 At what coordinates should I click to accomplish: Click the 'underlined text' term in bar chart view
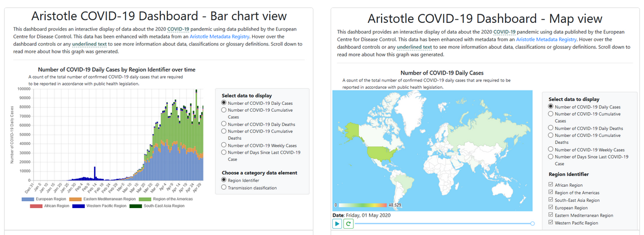tap(89, 44)
